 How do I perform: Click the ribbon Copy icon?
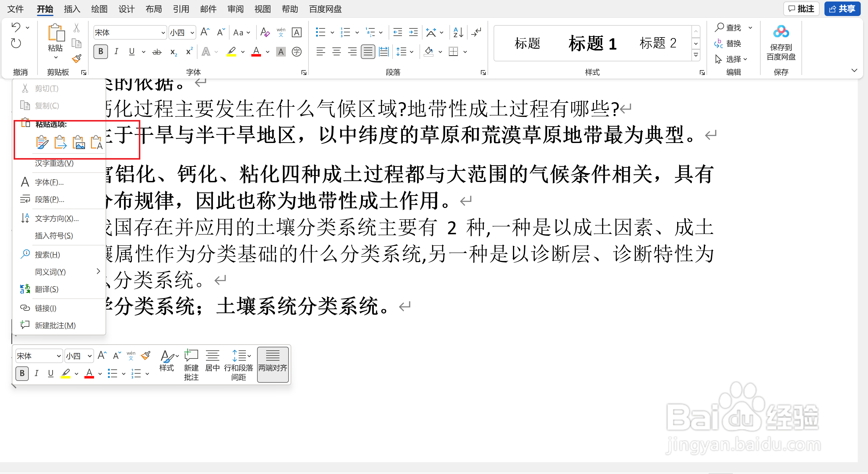[x=77, y=43]
